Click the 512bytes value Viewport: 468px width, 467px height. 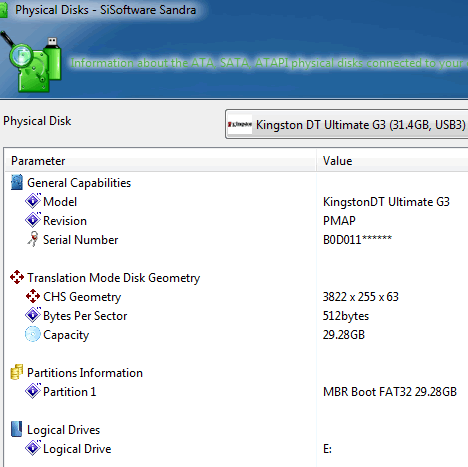pyautogui.click(x=346, y=316)
